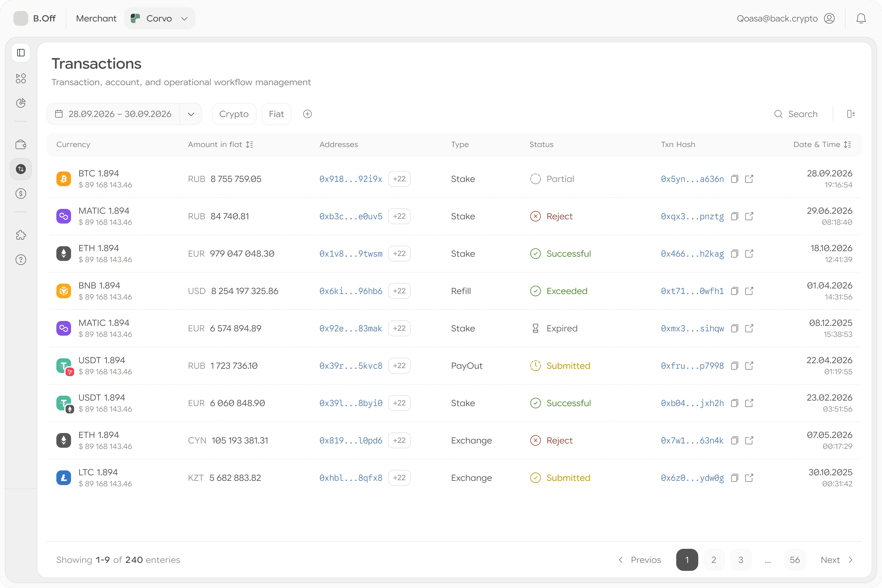Image resolution: width=882 pixels, height=588 pixels.
Task: Add a new filter with plus icon
Action: (307, 114)
